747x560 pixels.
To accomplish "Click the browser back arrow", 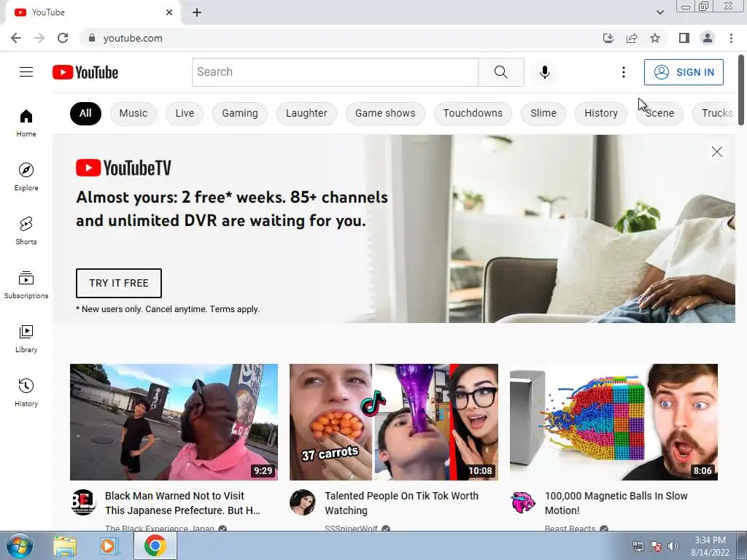I will [x=16, y=38].
